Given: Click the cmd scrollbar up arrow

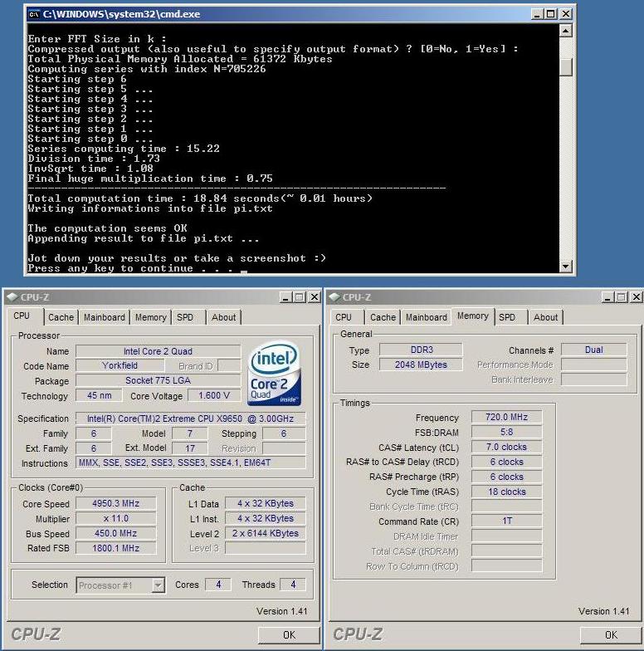Looking at the screenshot, I should click(x=566, y=31).
